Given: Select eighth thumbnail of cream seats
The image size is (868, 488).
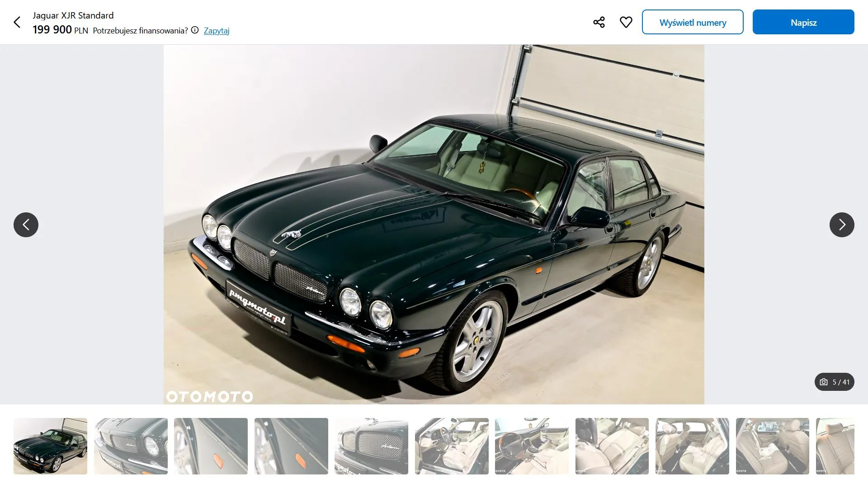Looking at the screenshot, I should [x=612, y=446].
